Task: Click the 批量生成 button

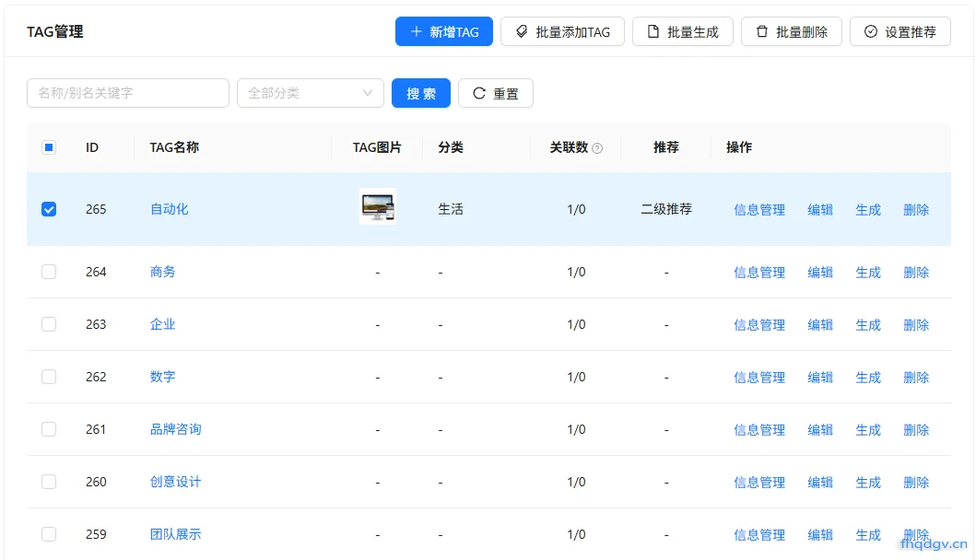Action: tap(683, 31)
